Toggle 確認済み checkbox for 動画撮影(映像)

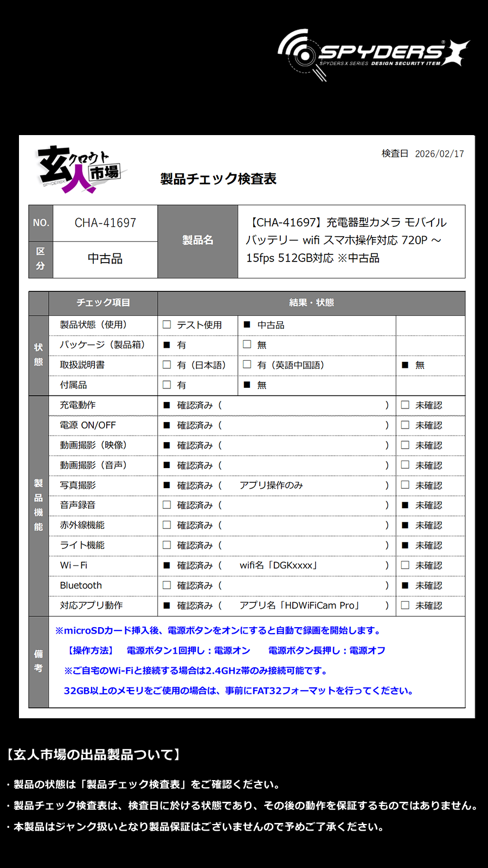167,445
